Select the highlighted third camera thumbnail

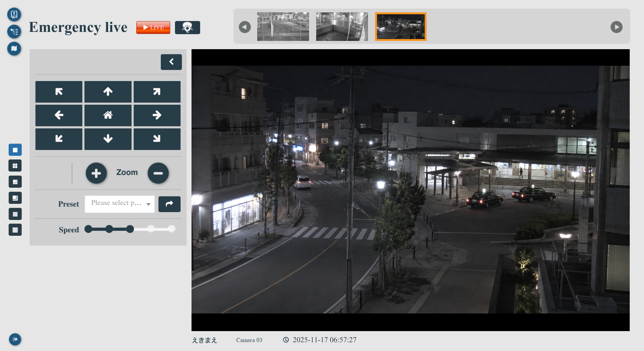401,27
